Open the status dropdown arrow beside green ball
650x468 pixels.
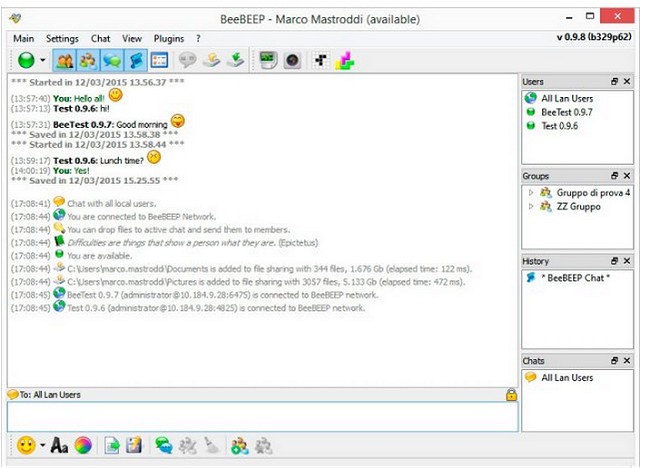click(42, 61)
